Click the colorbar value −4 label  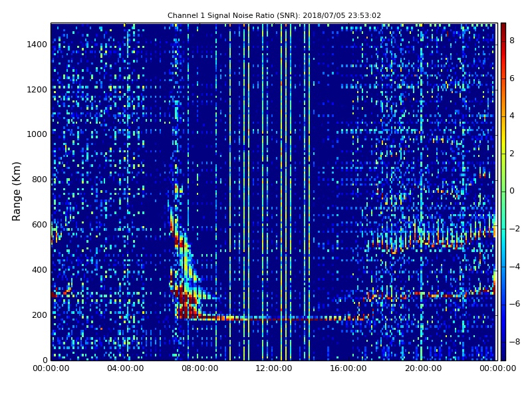[515, 267]
